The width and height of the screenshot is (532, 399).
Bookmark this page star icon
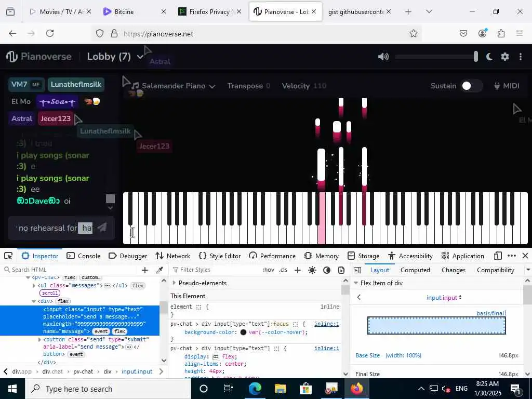click(413, 33)
